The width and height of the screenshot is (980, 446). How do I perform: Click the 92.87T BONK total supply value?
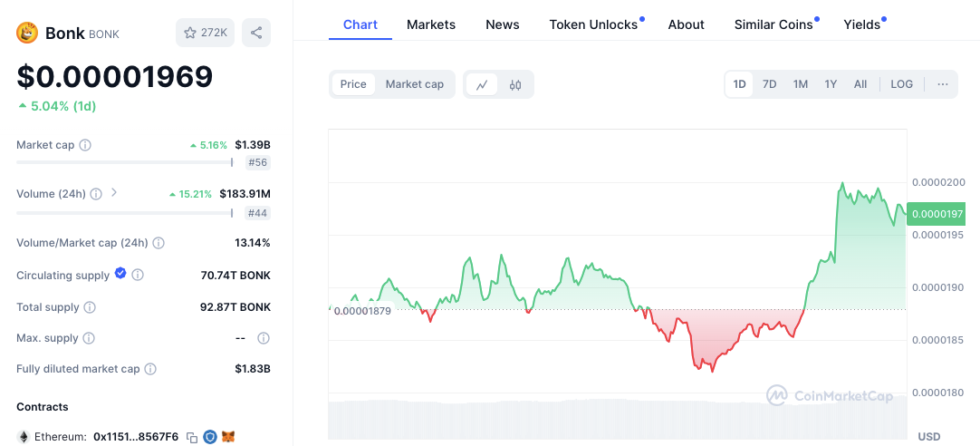click(235, 307)
